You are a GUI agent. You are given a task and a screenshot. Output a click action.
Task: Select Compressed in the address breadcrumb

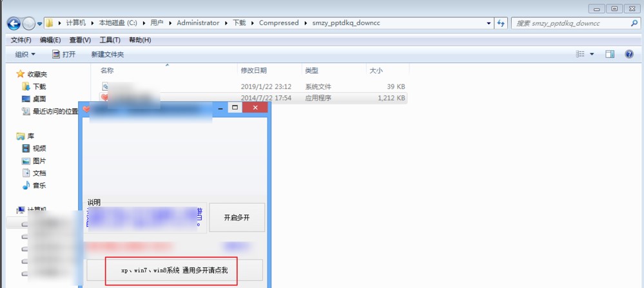(x=279, y=23)
